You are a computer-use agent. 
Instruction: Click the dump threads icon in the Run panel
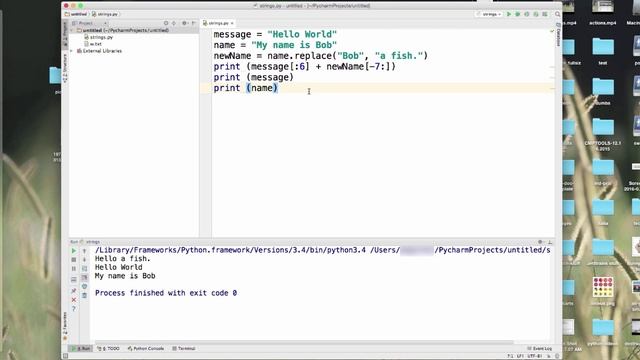[x=74, y=280]
